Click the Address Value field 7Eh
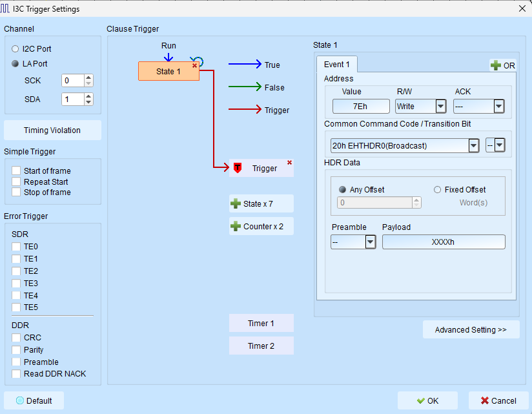This screenshot has width=532, height=414. click(361, 106)
